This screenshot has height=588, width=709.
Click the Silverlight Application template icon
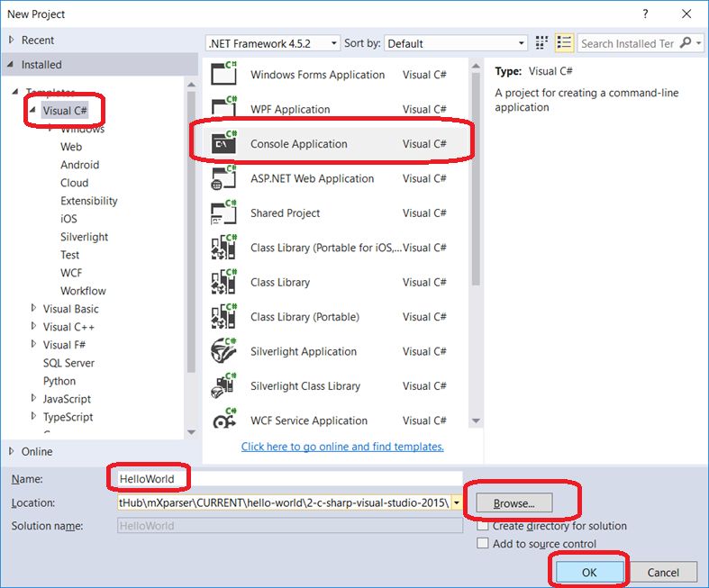tap(223, 350)
